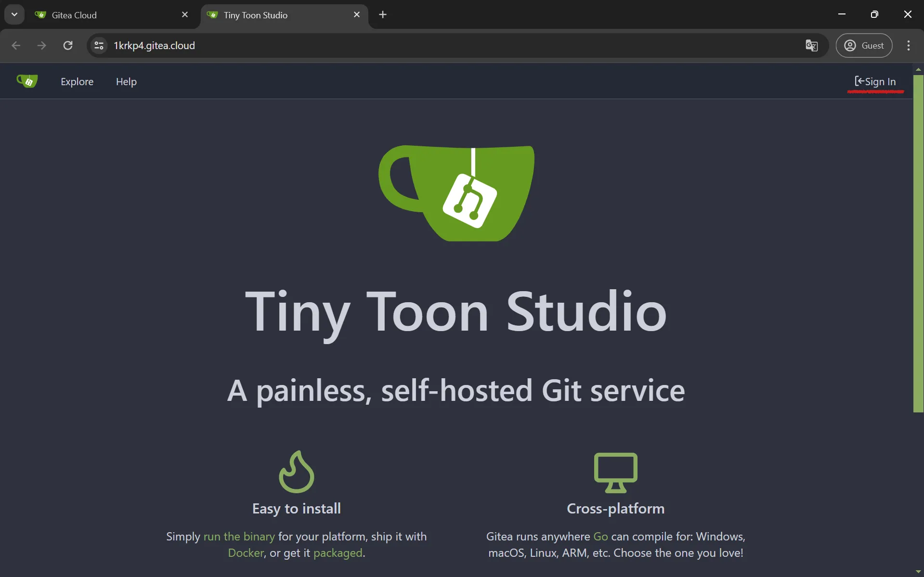Open the site information panel
Image resolution: width=924 pixels, height=577 pixels.
click(x=99, y=45)
